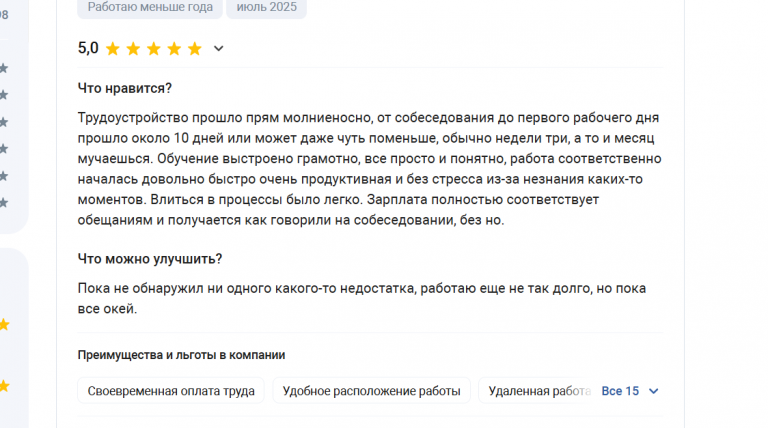768x428 pixels.
Task: Click the "Преимущества и льготы в компании" heading
Action: tap(181, 355)
